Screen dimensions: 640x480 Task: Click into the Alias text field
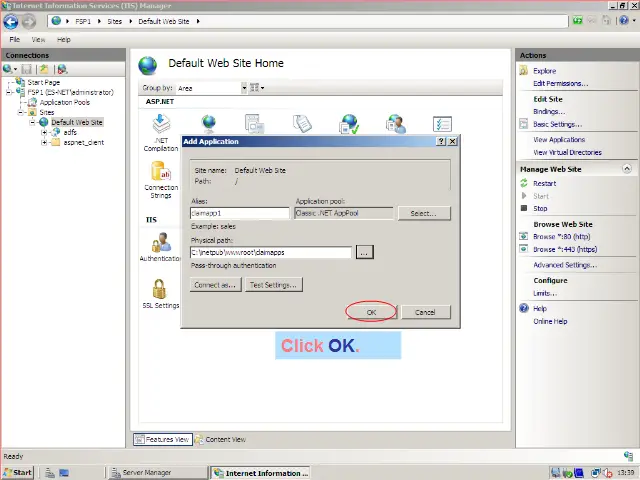(x=239, y=213)
